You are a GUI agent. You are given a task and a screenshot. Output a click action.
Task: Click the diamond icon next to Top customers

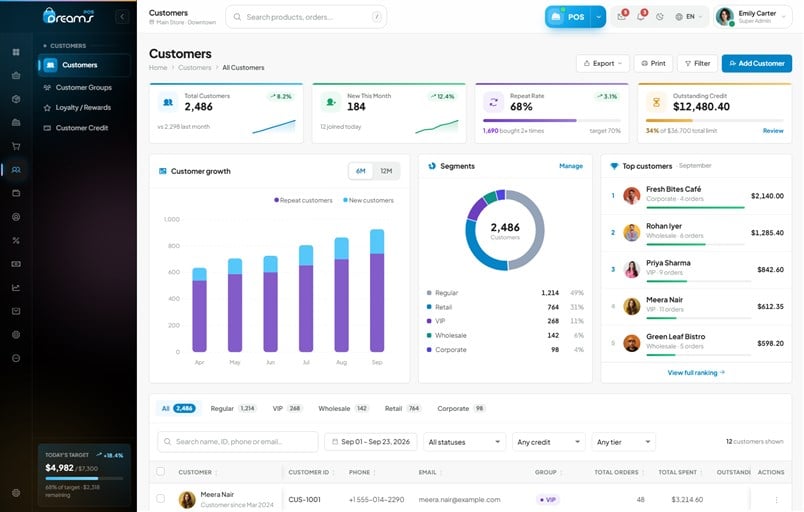coord(614,166)
